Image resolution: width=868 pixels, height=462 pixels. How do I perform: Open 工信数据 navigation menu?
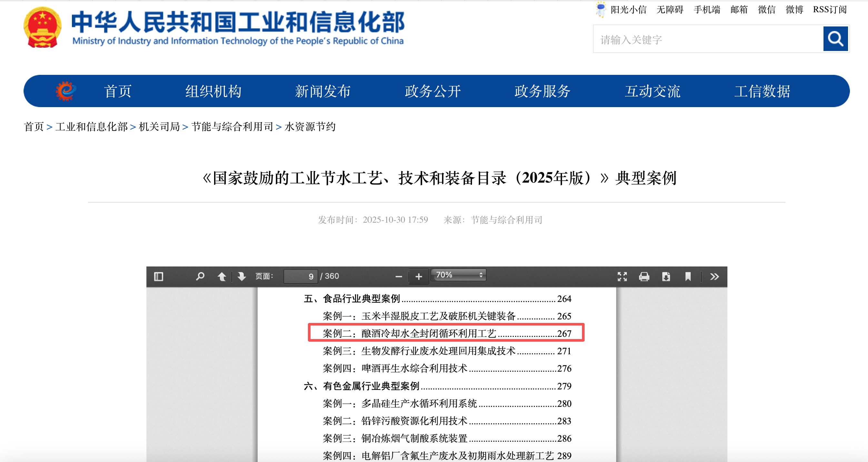(762, 91)
